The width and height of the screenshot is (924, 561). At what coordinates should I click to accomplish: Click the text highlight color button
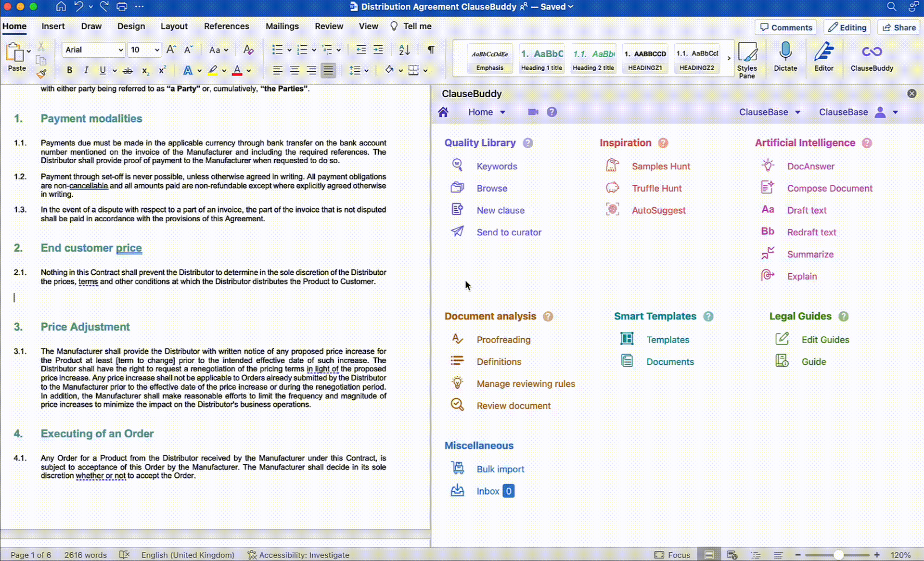pyautogui.click(x=212, y=71)
